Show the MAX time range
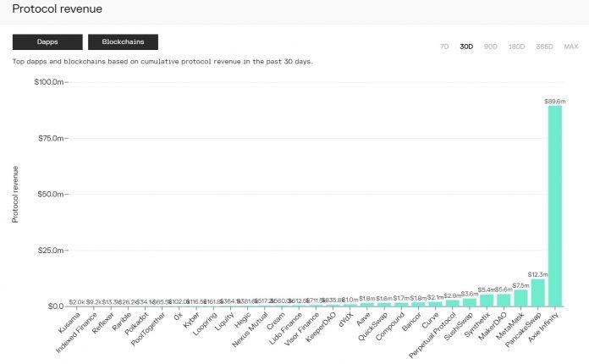Screen dimensions: 589x364 click(x=571, y=46)
